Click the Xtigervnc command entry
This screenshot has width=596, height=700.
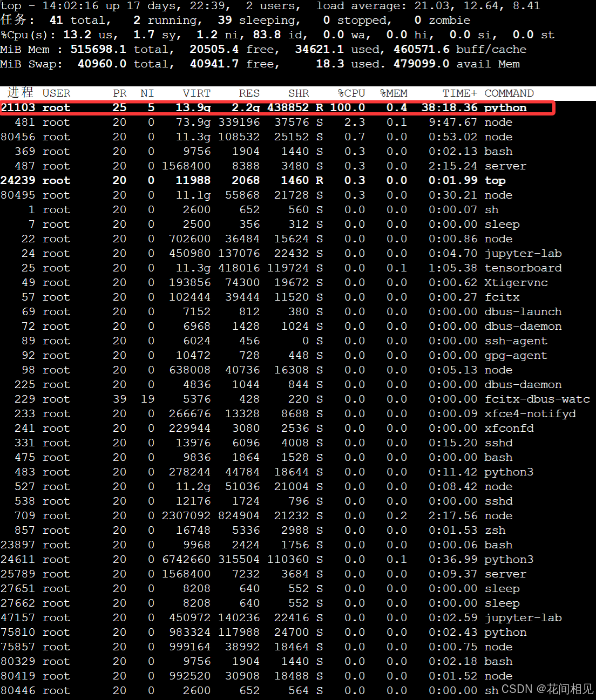click(x=516, y=282)
